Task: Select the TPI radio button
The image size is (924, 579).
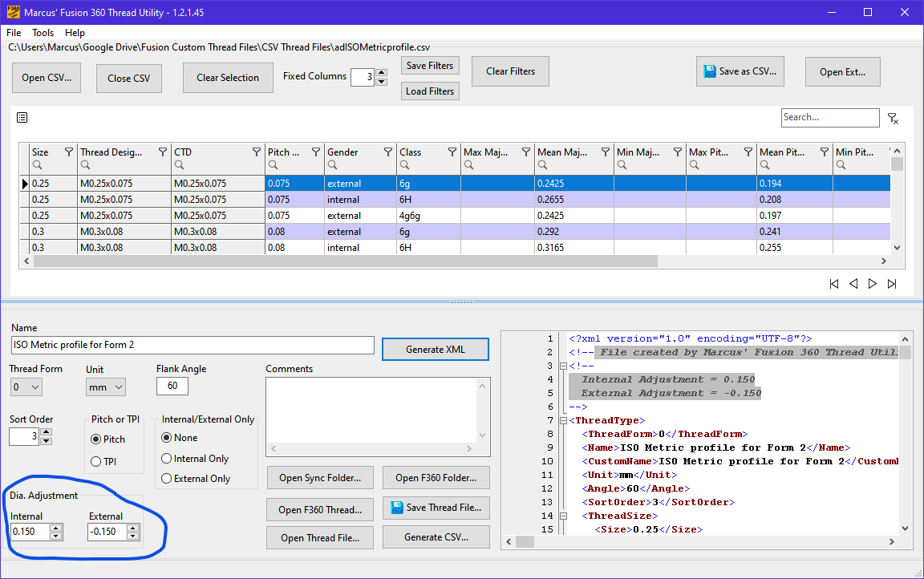Action: [x=96, y=461]
